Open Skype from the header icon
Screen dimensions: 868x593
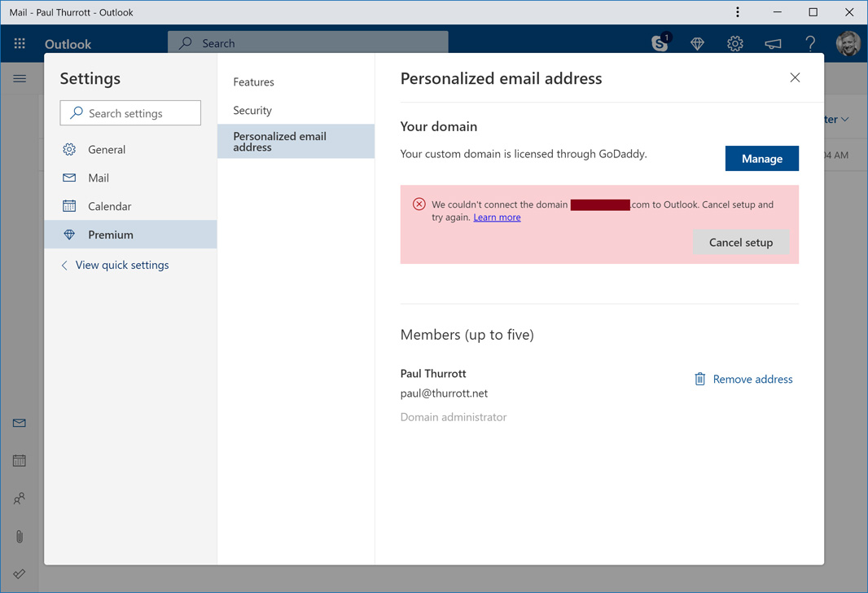(660, 43)
